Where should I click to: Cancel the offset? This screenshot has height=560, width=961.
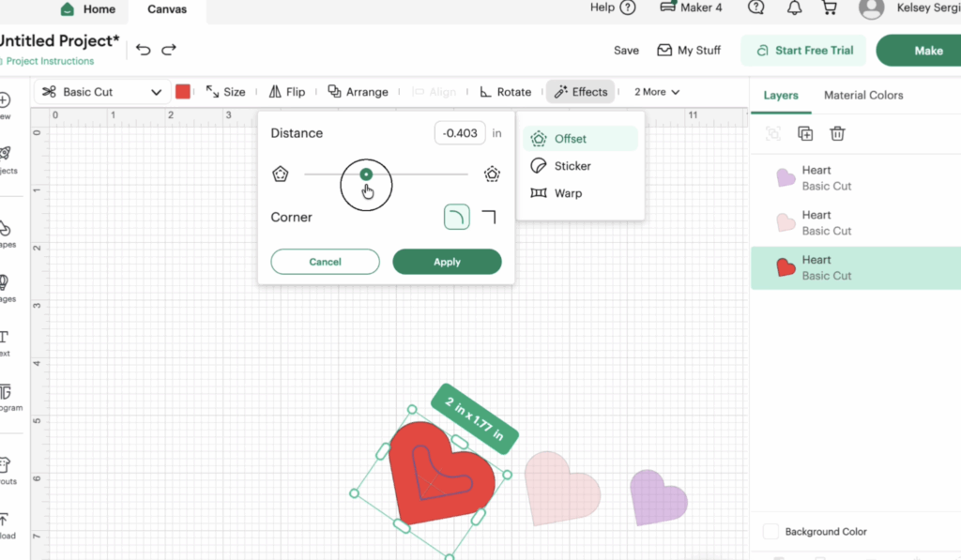(325, 262)
